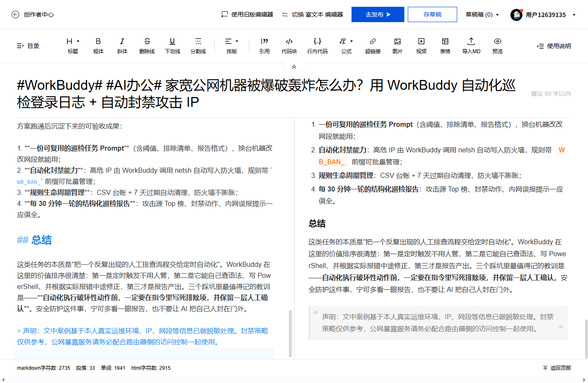Viewport: 588px width, 383px height.
Task: Open the 草稿箱 (0) dropdown
Action: 482,14
